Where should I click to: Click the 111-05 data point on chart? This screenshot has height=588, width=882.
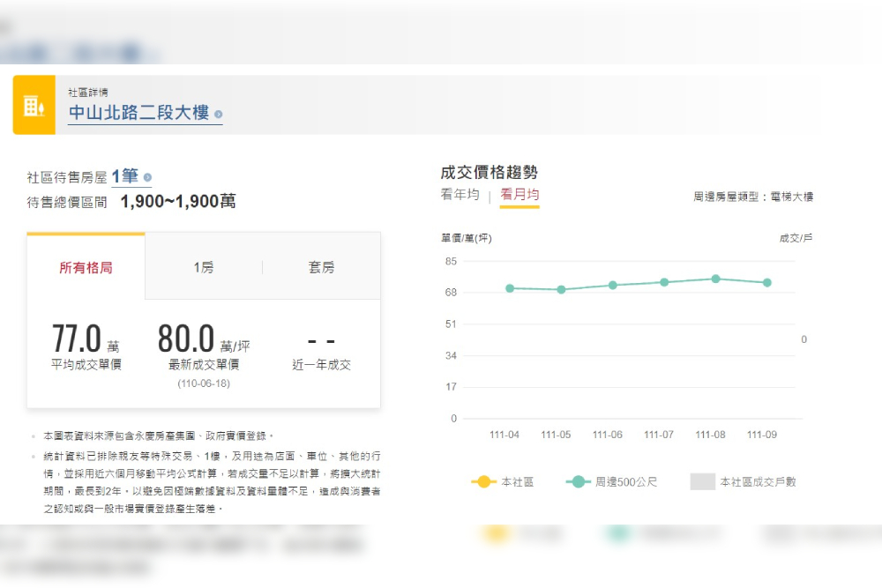pos(561,289)
